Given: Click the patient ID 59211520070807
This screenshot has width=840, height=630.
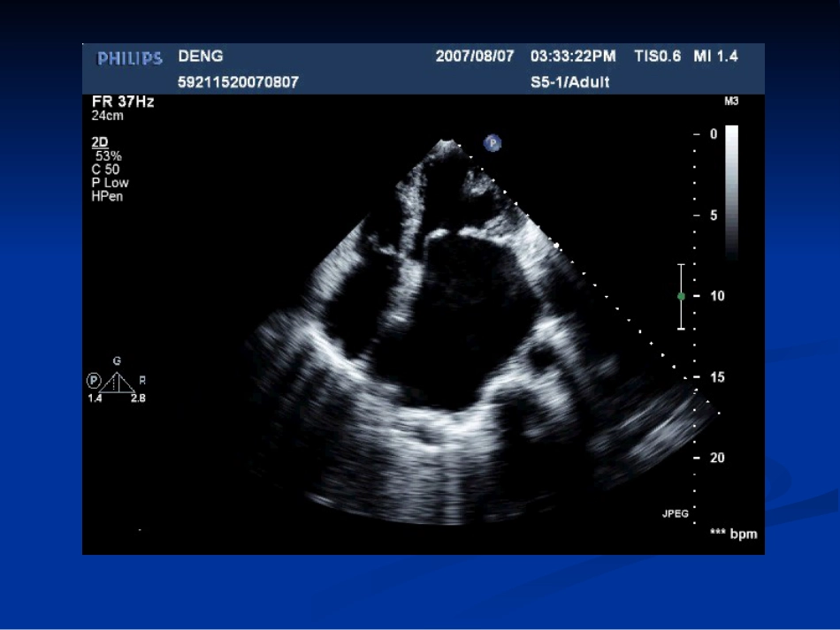Looking at the screenshot, I should pos(238,82).
